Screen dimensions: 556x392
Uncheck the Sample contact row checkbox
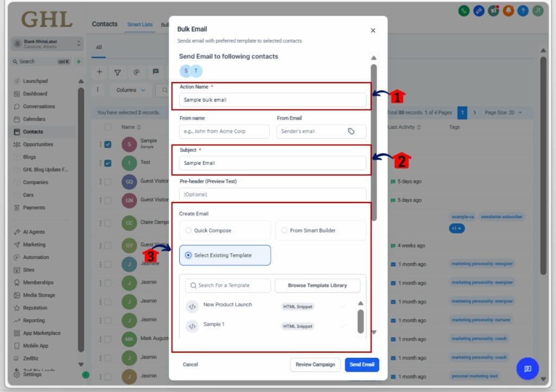pos(108,144)
